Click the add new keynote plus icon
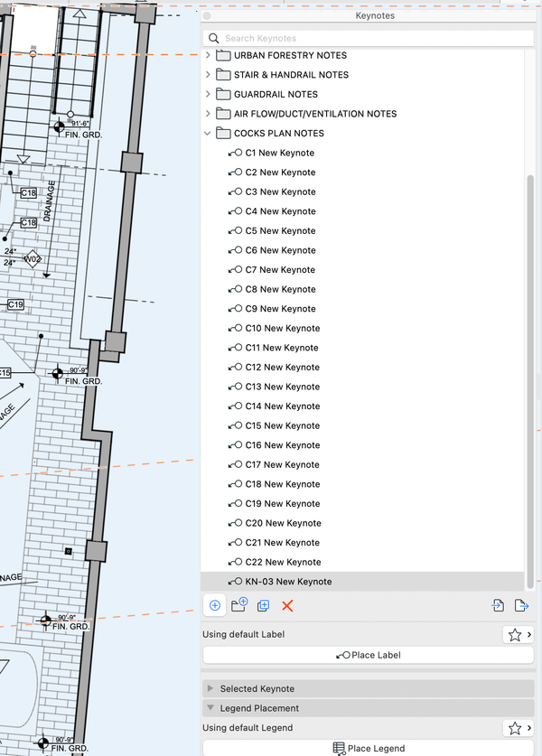Screen dimensions: 542x756 215,605
